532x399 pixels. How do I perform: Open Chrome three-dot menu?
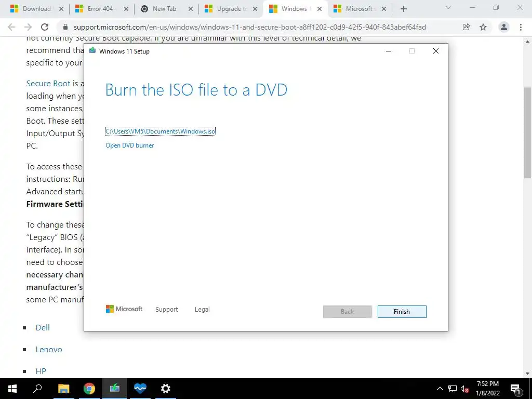click(521, 27)
